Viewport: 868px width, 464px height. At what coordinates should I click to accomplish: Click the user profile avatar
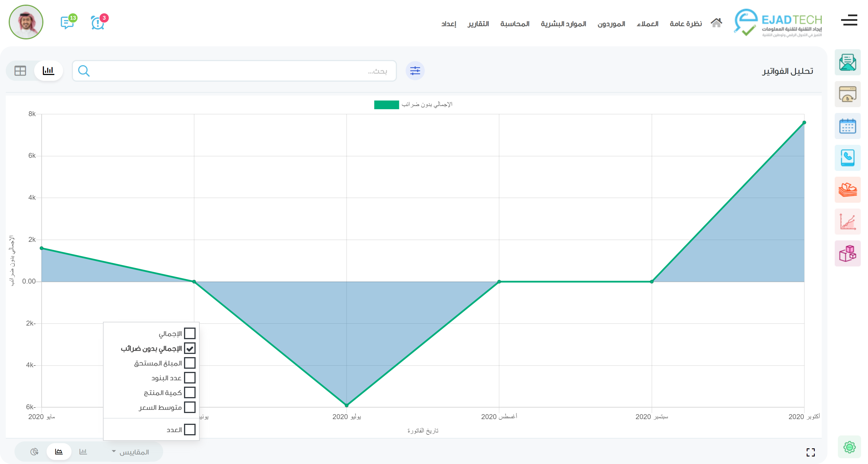coord(26,22)
